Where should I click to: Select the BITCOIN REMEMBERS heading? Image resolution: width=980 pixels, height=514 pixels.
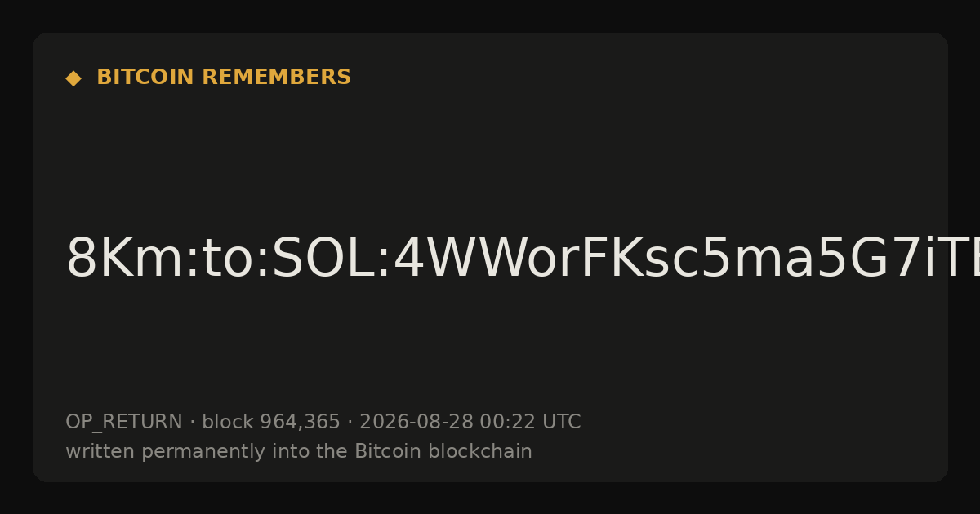click(224, 78)
